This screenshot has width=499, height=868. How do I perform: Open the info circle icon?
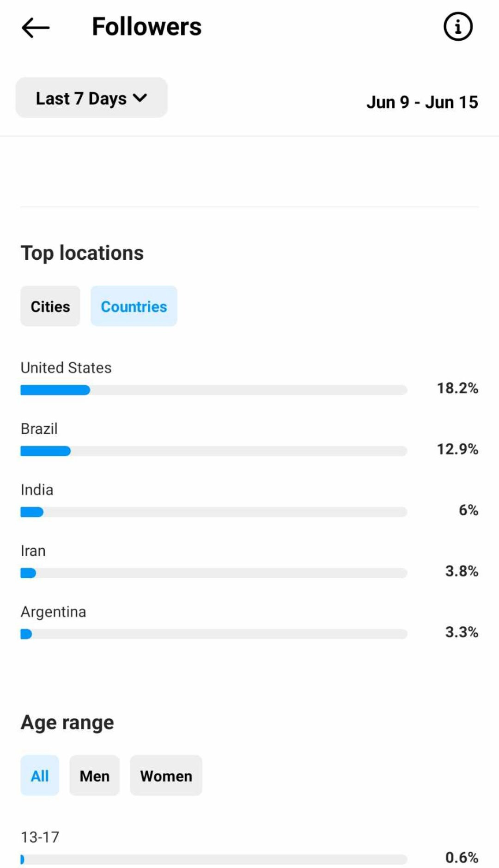coord(457,27)
